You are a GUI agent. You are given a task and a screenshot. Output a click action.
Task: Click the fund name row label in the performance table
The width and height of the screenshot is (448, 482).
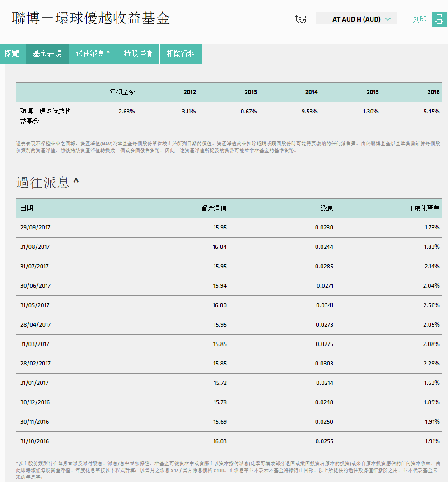[46, 116]
